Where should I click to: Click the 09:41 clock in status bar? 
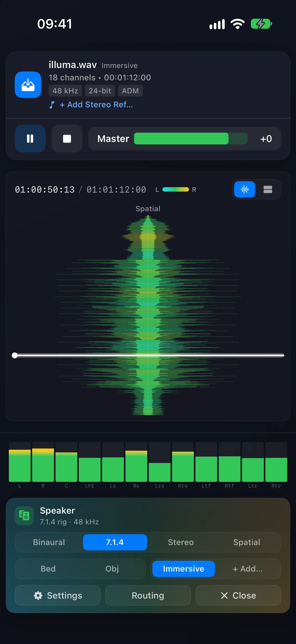[x=55, y=24]
